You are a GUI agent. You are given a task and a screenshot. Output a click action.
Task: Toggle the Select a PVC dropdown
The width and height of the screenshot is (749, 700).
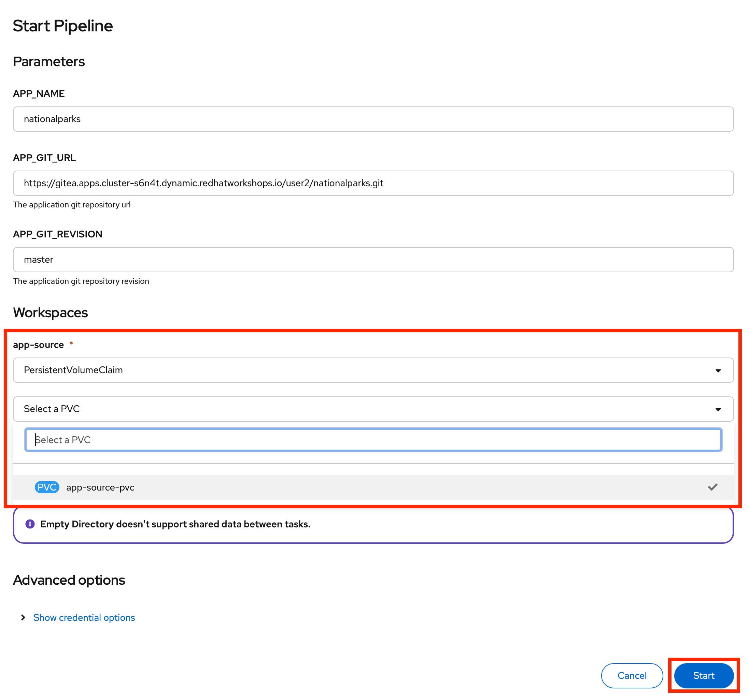373,409
